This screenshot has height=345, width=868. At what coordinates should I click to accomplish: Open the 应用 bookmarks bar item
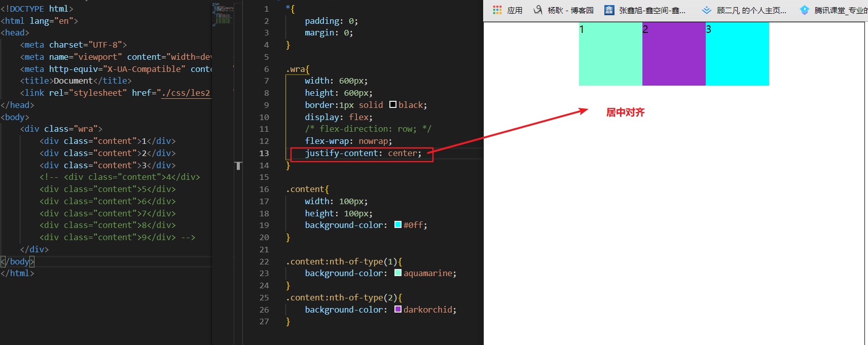click(515, 10)
